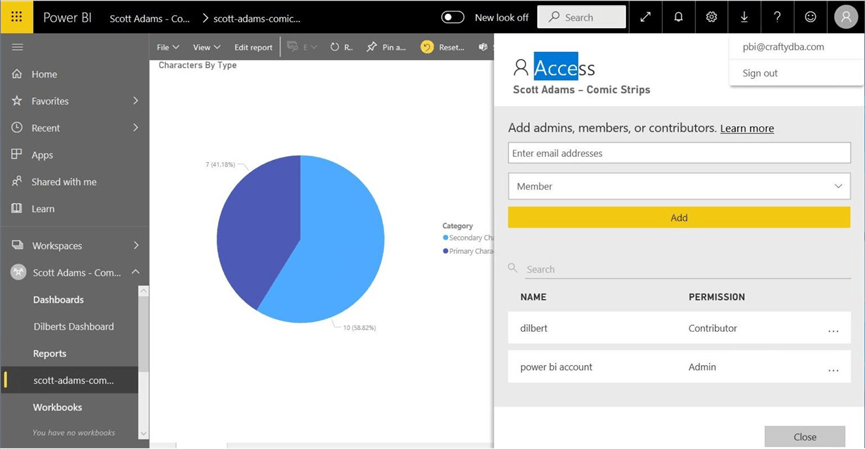Open the settings gear icon
Screen dimensions: 865x449
[x=711, y=17]
